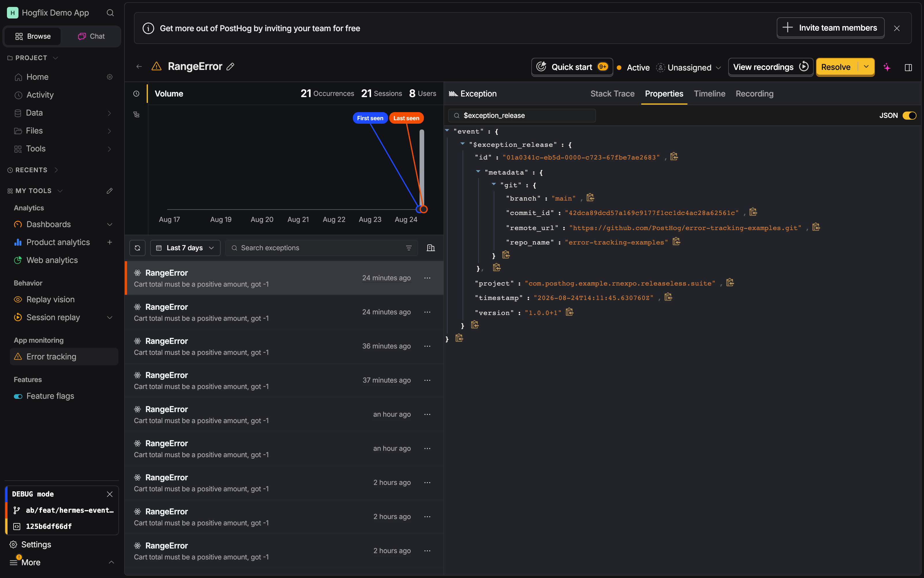
Task: Open the Timeline tab
Action: pos(709,94)
